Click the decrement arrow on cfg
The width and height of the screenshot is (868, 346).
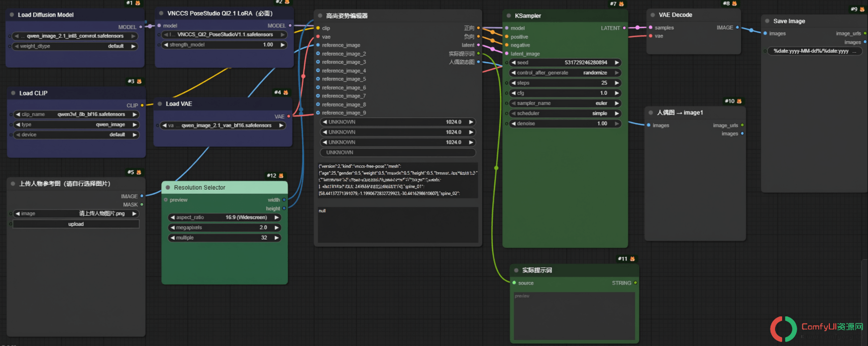[513, 93]
